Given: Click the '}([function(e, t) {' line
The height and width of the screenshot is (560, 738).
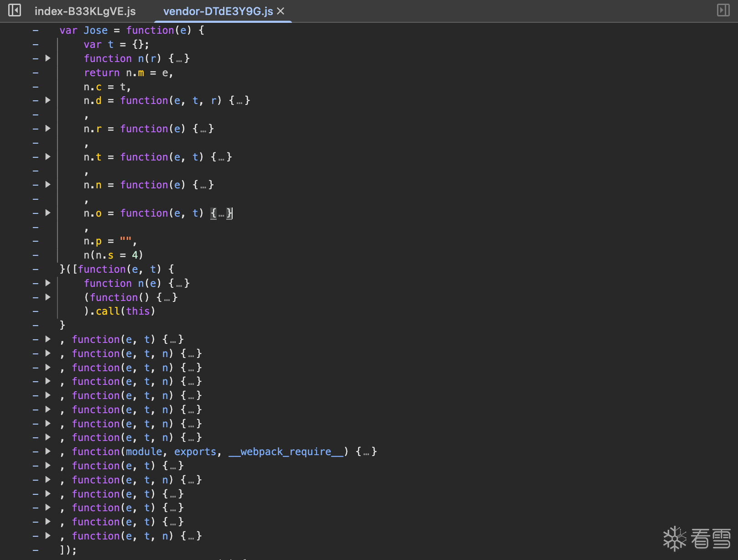Looking at the screenshot, I should [x=117, y=269].
